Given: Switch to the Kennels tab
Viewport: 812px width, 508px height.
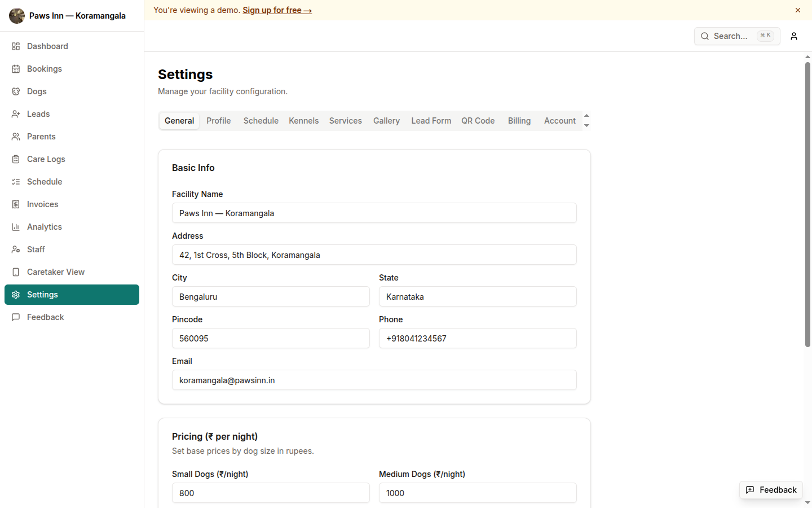Looking at the screenshot, I should pos(303,120).
